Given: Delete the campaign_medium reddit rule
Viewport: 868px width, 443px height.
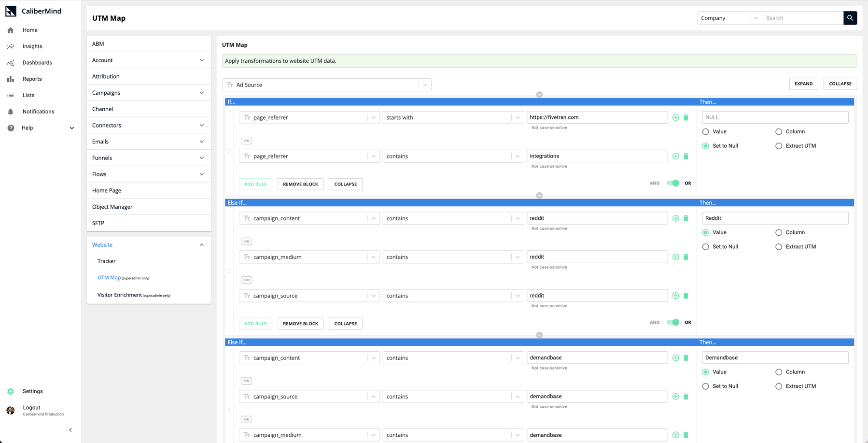Looking at the screenshot, I should (x=686, y=257).
